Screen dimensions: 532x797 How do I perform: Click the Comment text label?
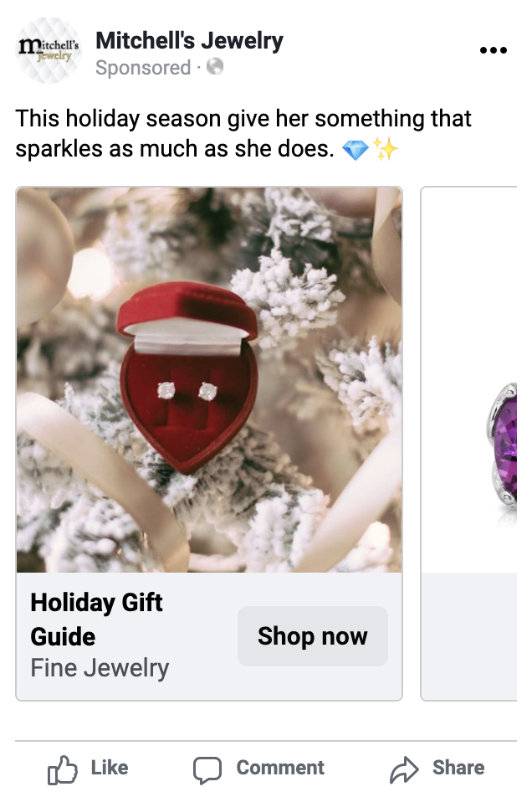coord(280,768)
